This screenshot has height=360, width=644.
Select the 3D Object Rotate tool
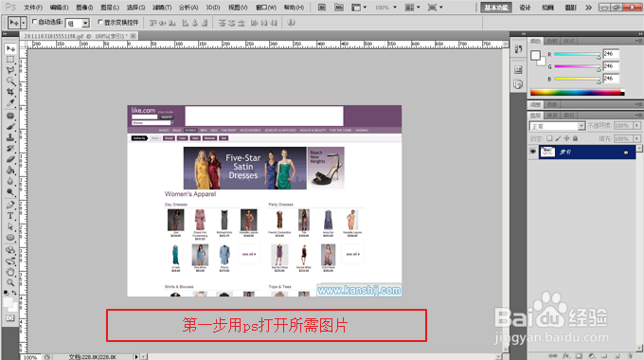(10, 250)
